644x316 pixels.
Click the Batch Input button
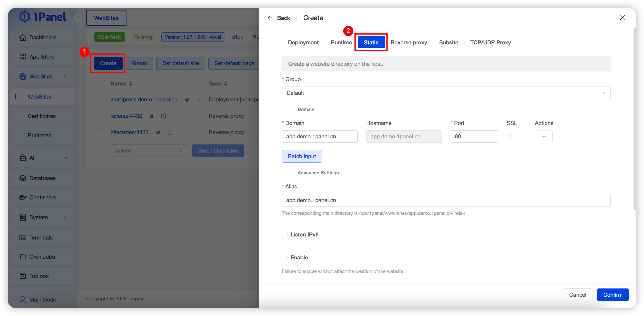[x=301, y=156]
